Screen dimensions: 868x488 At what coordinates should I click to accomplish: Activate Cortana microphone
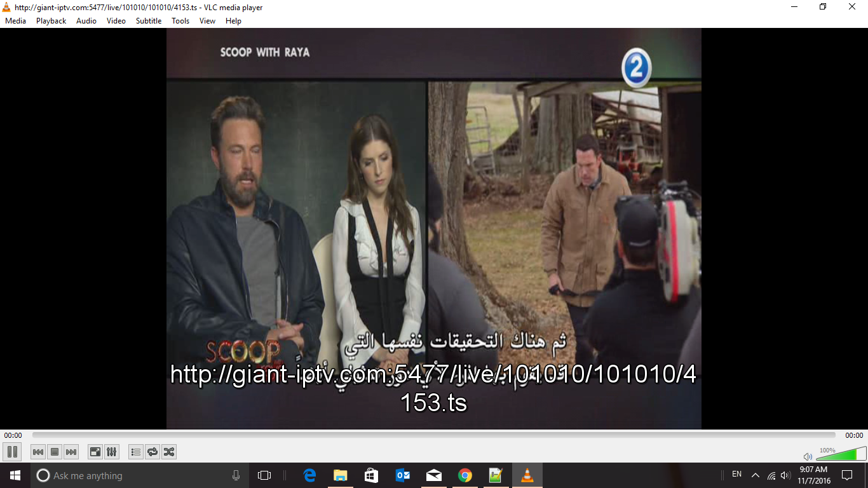pos(236,475)
